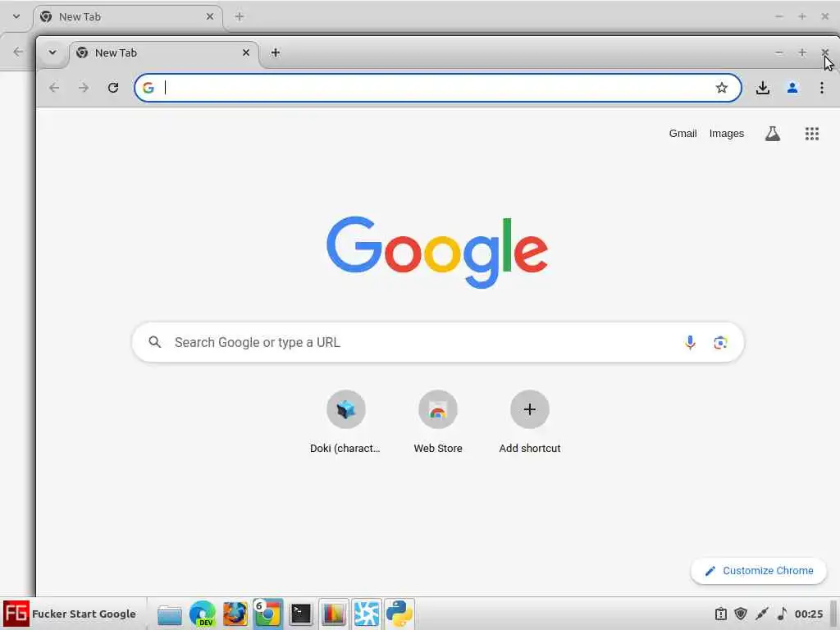Minimize the front Chrome window
Viewport: 840px width, 630px height.
779,52
